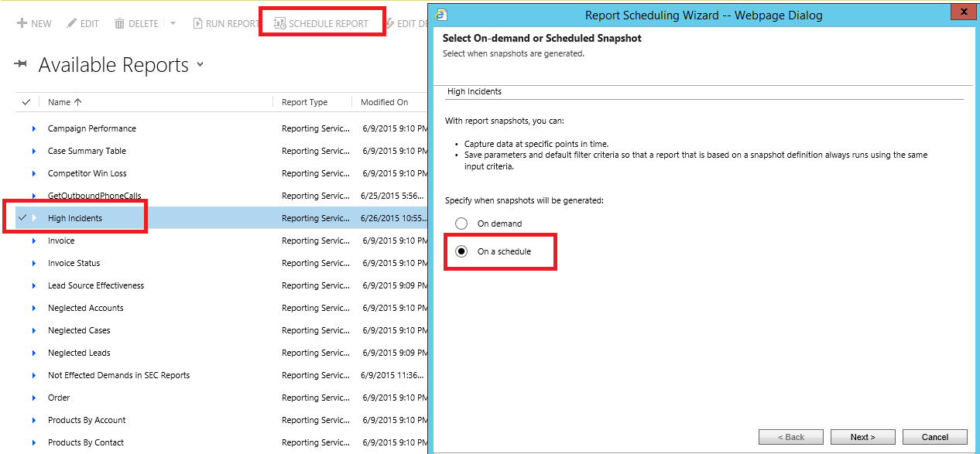The height and width of the screenshot is (454, 980).
Task: Click the trash Delete icon
Action: (120, 24)
